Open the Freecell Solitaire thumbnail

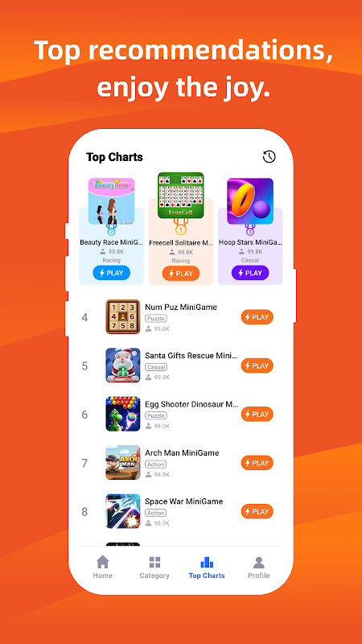[180, 195]
